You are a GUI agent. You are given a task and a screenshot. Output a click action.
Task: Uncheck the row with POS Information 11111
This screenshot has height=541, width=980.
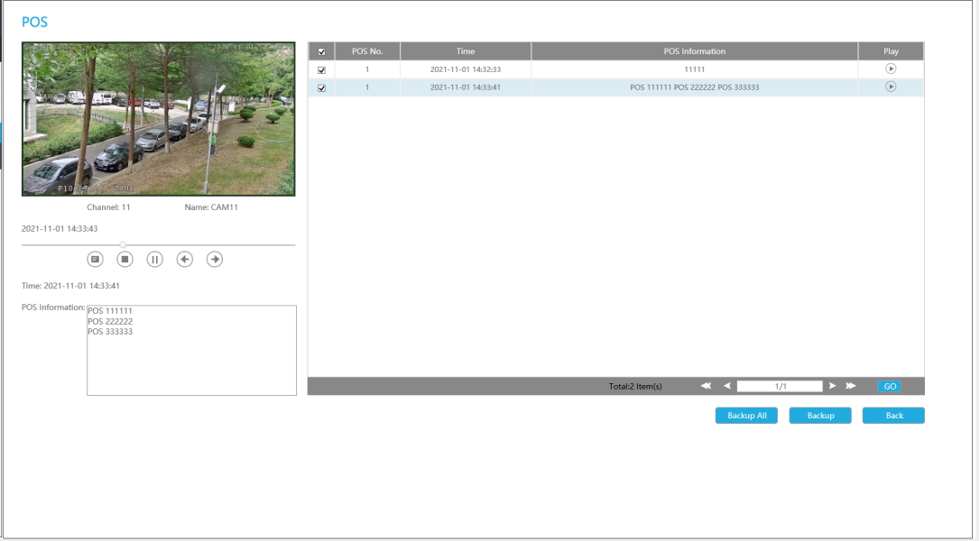(x=321, y=70)
